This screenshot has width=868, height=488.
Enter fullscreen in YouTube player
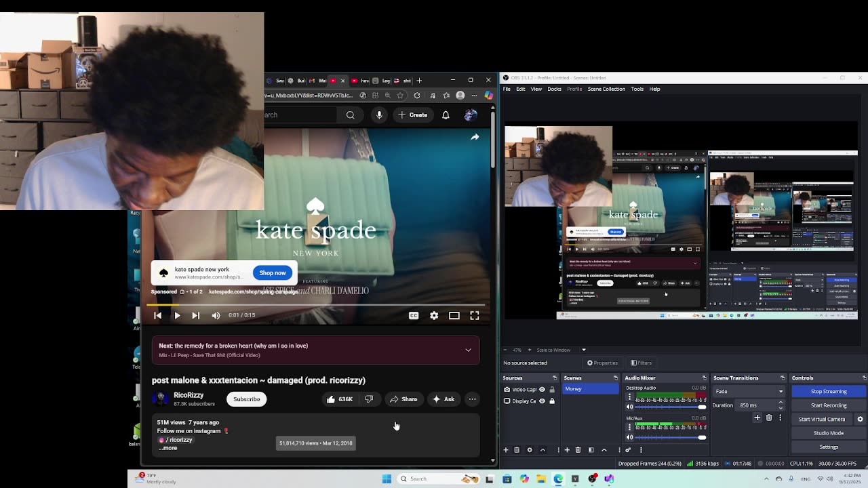click(x=475, y=315)
